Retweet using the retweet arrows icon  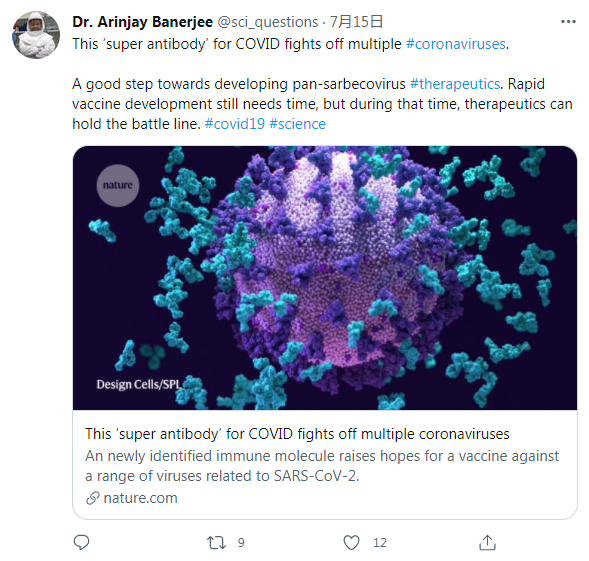click(216, 543)
